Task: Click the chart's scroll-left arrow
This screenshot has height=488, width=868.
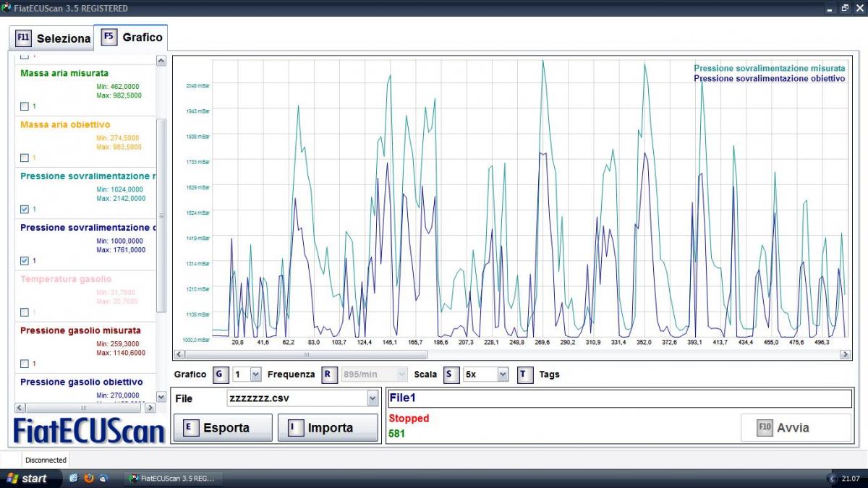Action: pos(179,355)
